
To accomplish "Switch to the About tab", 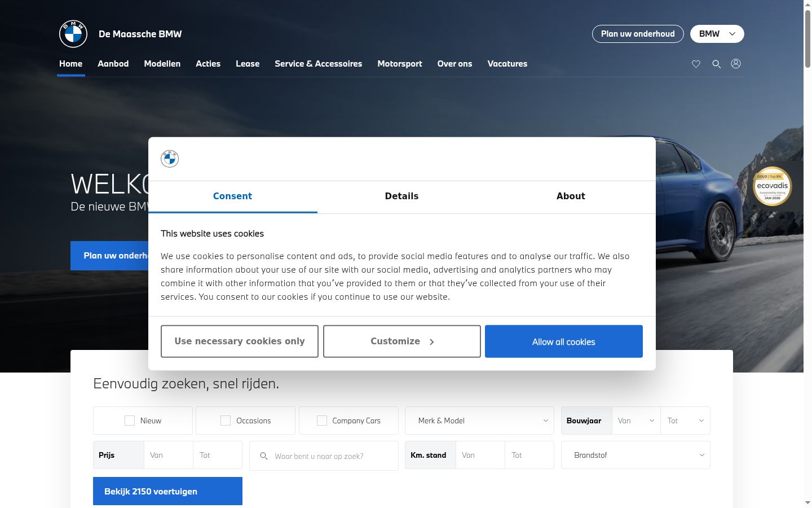I will (571, 196).
